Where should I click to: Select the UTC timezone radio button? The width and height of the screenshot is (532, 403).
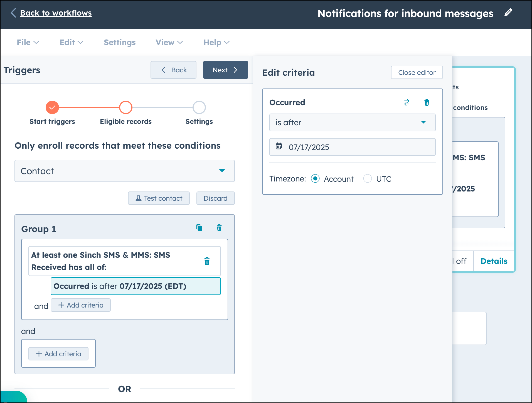click(368, 179)
